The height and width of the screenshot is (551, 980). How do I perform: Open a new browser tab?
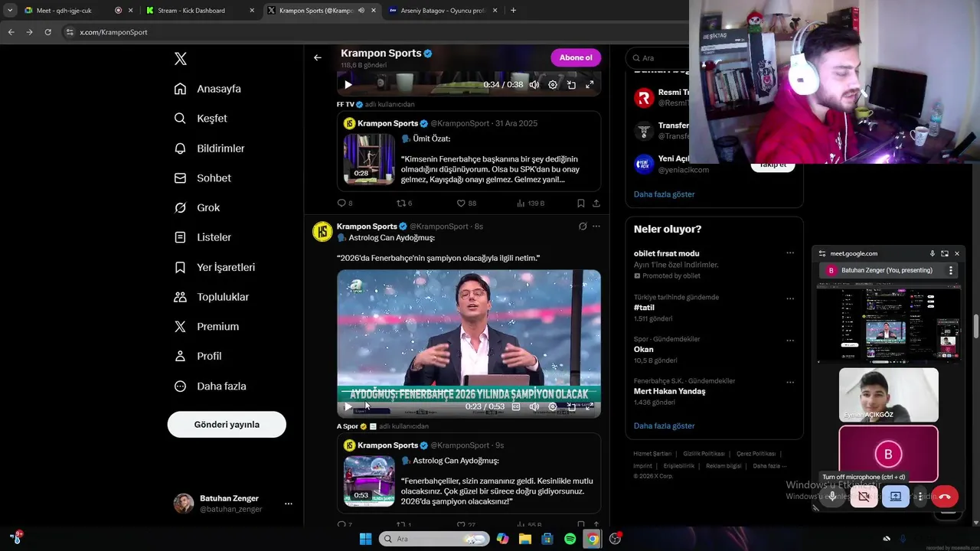[x=513, y=11]
